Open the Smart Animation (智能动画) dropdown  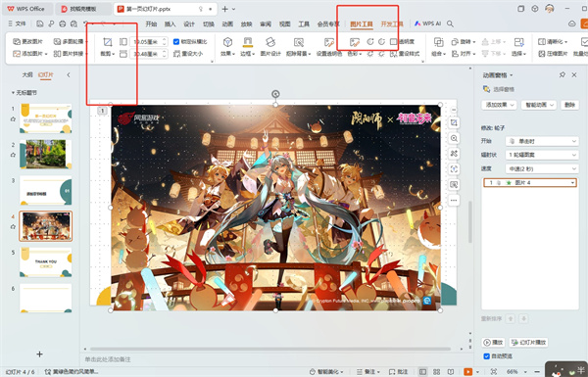click(x=539, y=105)
